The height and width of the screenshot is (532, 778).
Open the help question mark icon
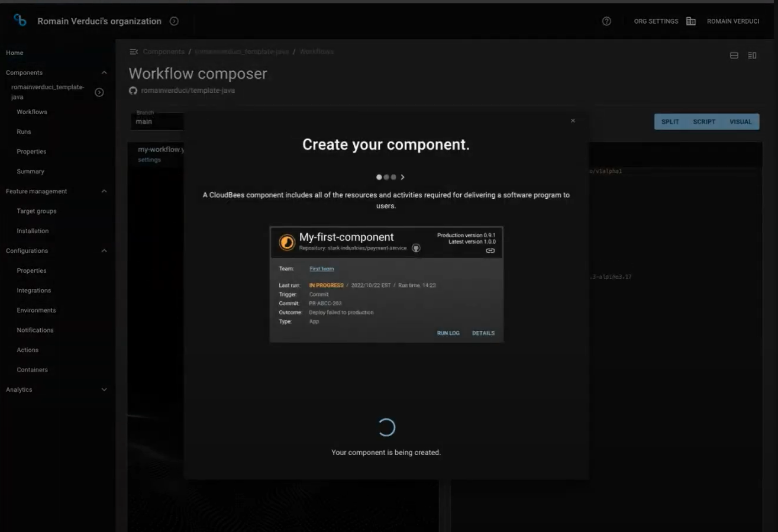(606, 21)
